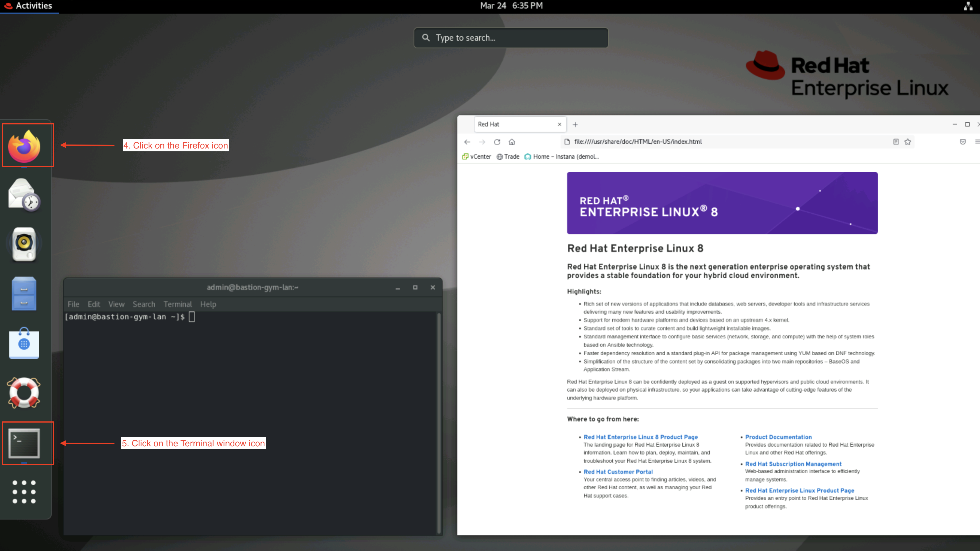
Task: Open the Terminal window View menu
Action: 116,304
